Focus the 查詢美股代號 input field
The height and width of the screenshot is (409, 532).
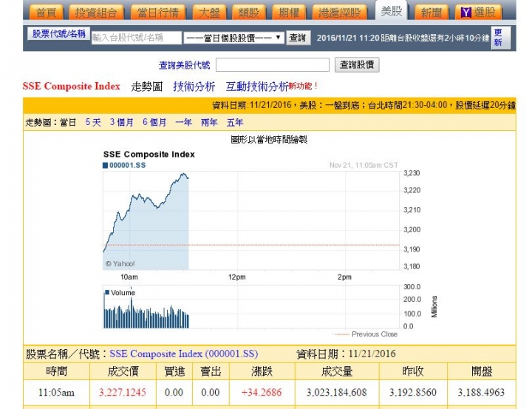coord(273,64)
